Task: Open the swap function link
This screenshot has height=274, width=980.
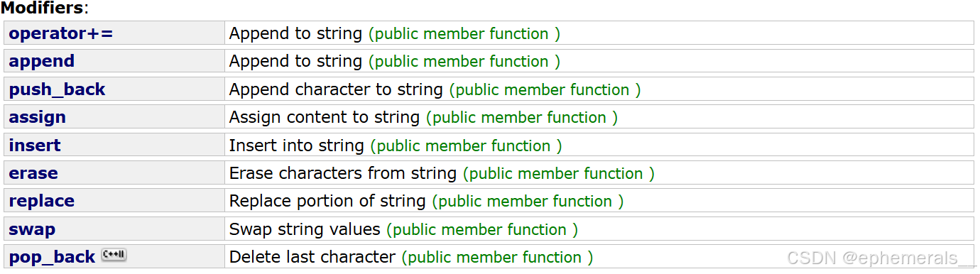Action: pos(32,229)
